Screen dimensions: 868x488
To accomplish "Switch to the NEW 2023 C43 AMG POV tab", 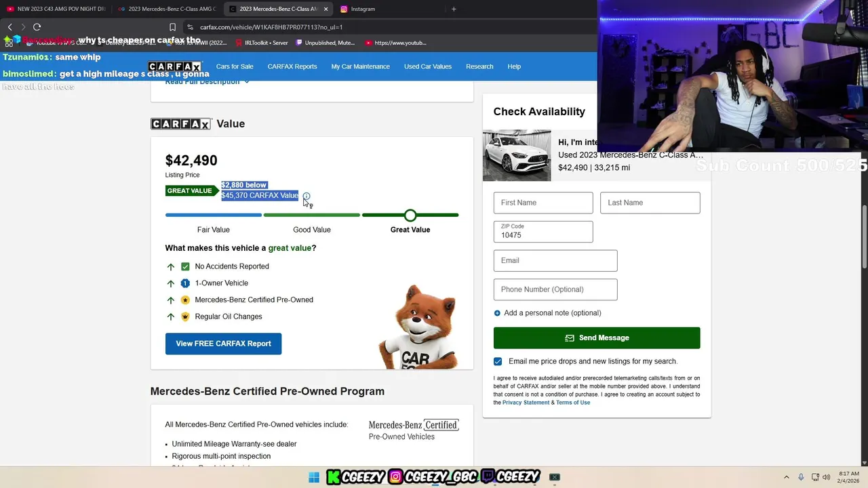I will point(56,9).
